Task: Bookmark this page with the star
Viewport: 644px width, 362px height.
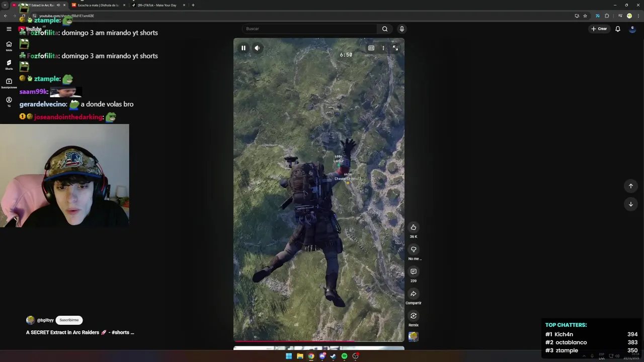Action: (585, 16)
